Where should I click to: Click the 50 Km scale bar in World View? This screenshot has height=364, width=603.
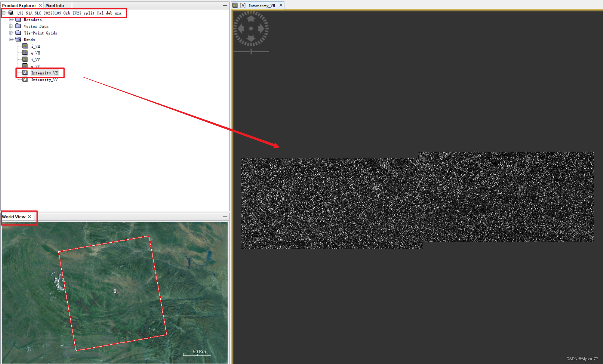pos(197,352)
